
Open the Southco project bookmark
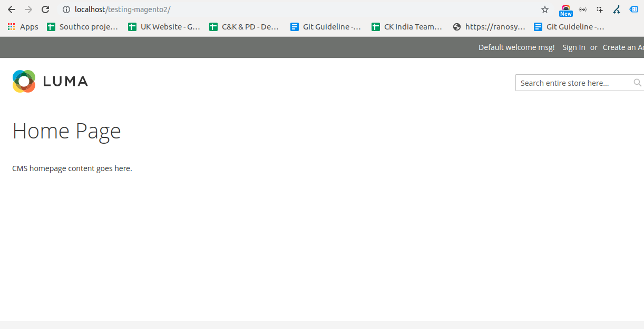83,27
